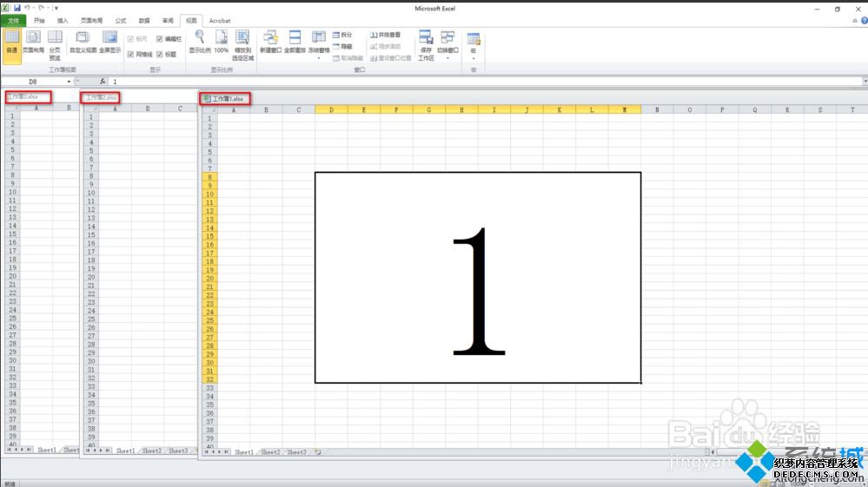Switch to the 数据 Data tab
The image size is (868, 487).
[144, 21]
